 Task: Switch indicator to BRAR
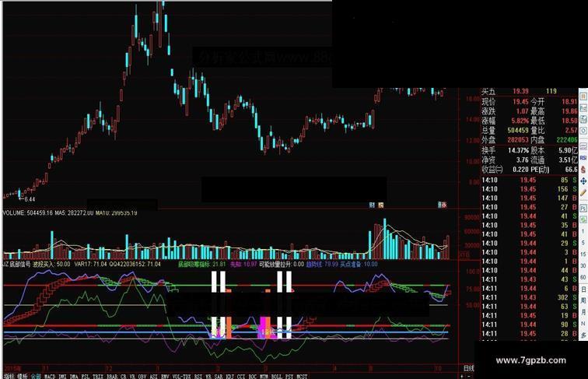[x=112, y=376]
